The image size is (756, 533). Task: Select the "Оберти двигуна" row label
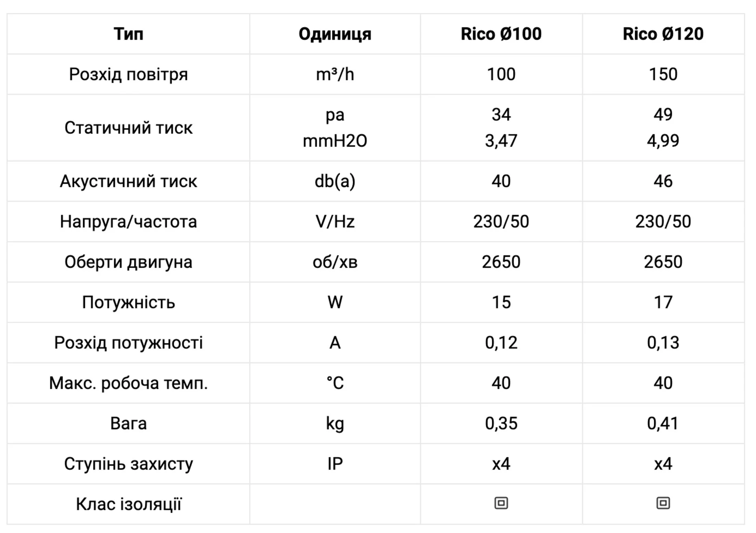pos(128,262)
